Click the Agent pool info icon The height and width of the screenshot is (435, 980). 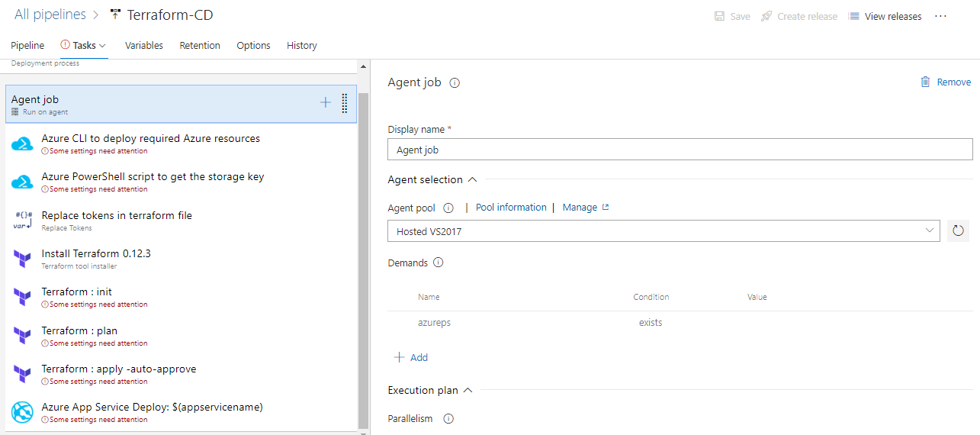pos(448,208)
